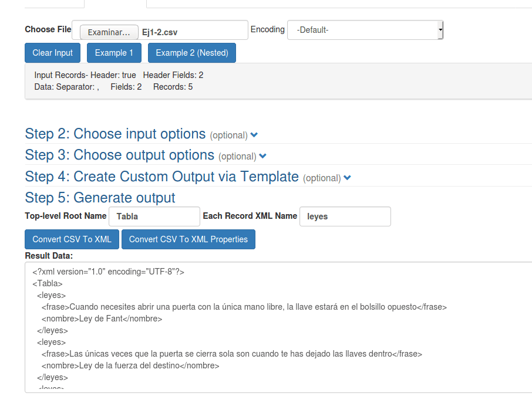This screenshot has width=532, height=403.
Task: Load Example 1 sample data
Action: pyautogui.click(x=114, y=53)
